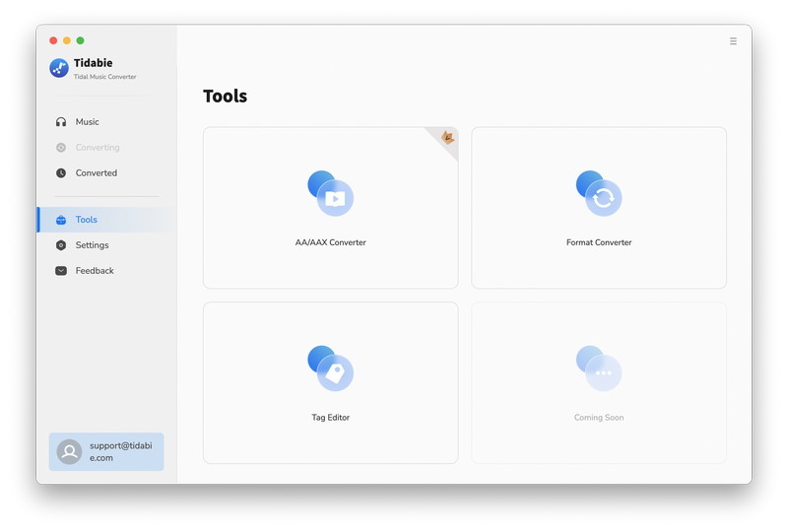Open the Tag Editor label

coord(331,418)
